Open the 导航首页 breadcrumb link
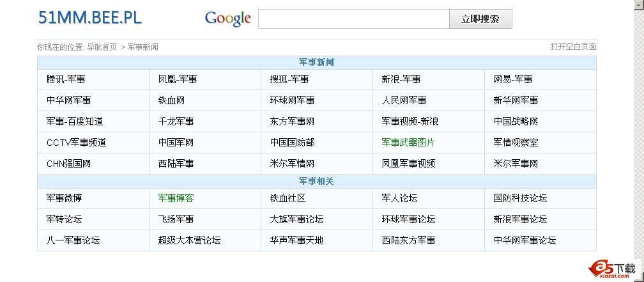 coord(102,47)
